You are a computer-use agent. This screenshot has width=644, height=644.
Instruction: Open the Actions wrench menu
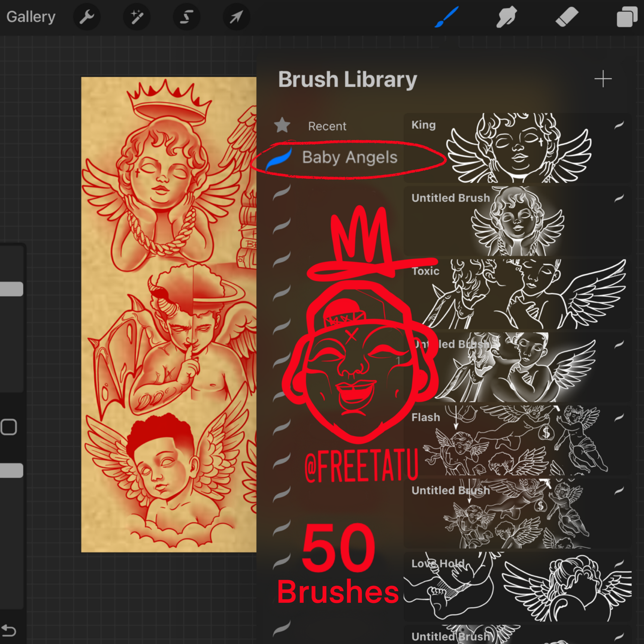click(87, 17)
